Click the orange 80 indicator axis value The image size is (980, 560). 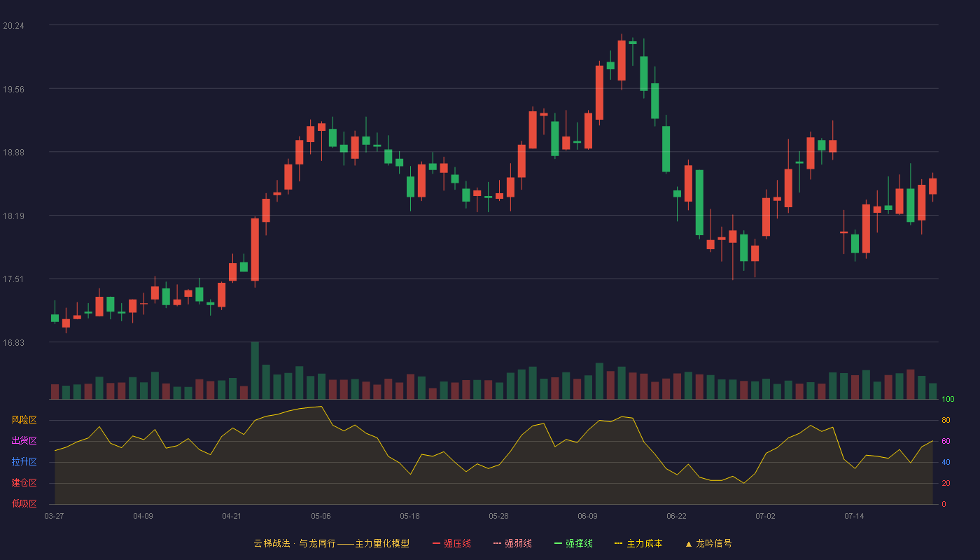coord(946,420)
